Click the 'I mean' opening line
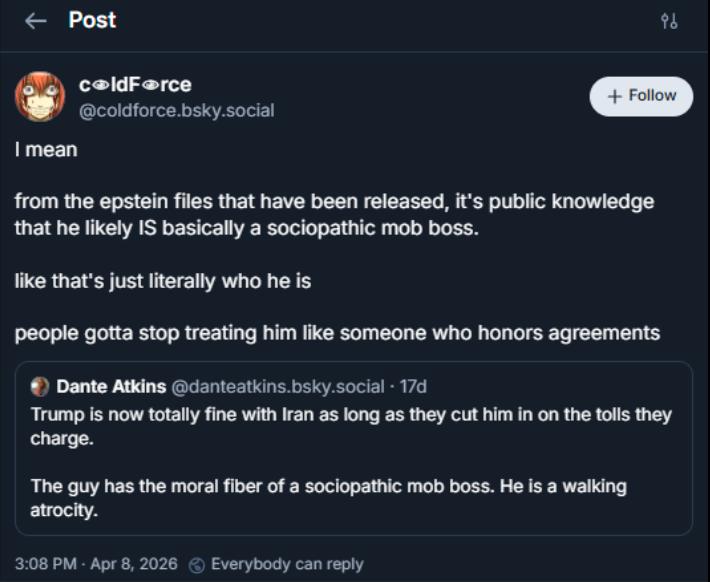The height and width of the screenshot is (582, 710). [46, 150]
